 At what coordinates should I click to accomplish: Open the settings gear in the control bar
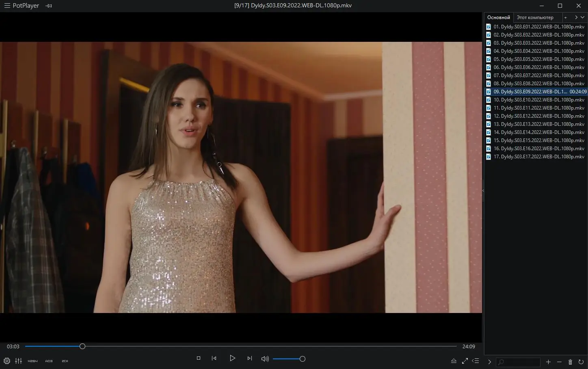pos(7,360)
